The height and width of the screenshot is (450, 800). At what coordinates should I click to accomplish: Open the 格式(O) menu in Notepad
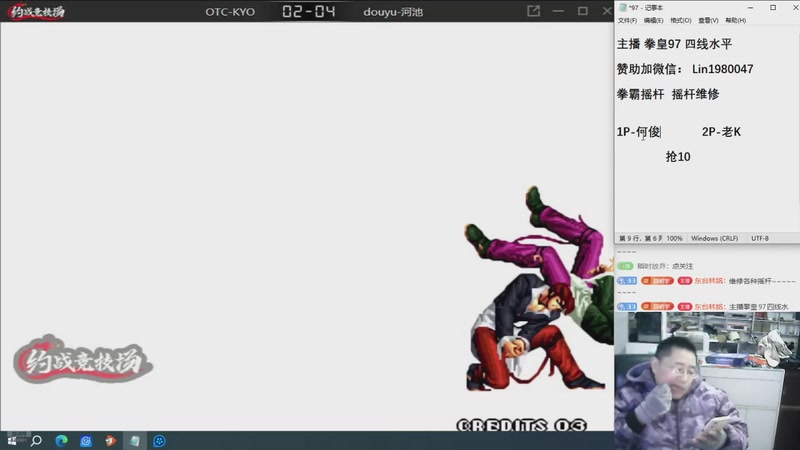[x=681, y=20]
